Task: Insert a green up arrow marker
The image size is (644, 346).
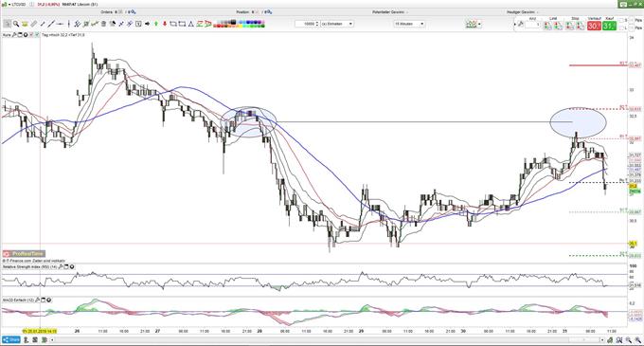Action: [x=156, y=24]
